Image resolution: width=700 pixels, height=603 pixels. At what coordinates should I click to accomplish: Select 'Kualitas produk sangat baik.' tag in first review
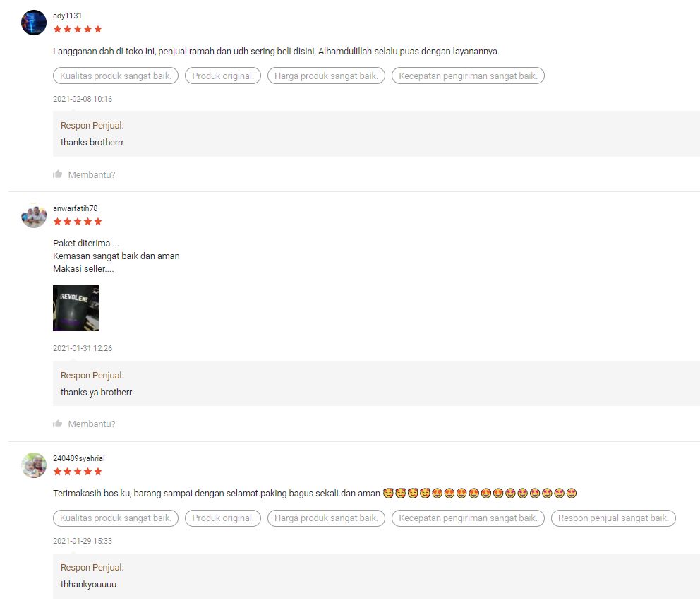(116, 76)
